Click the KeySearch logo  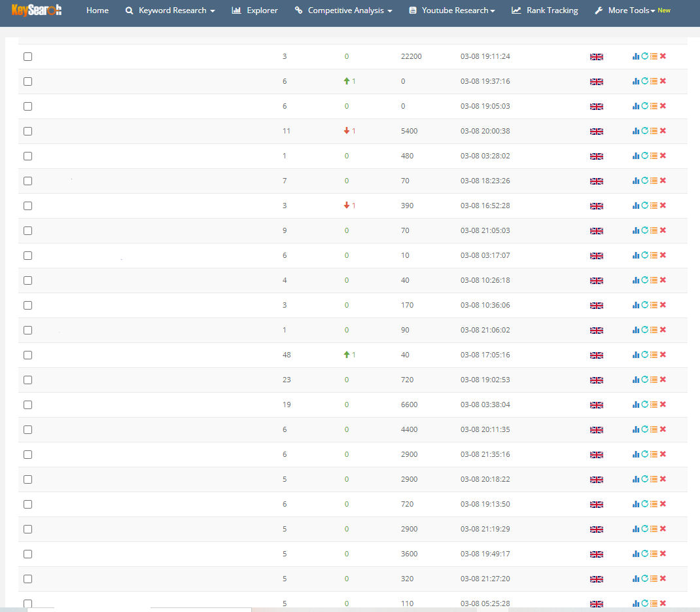(37, 10)
